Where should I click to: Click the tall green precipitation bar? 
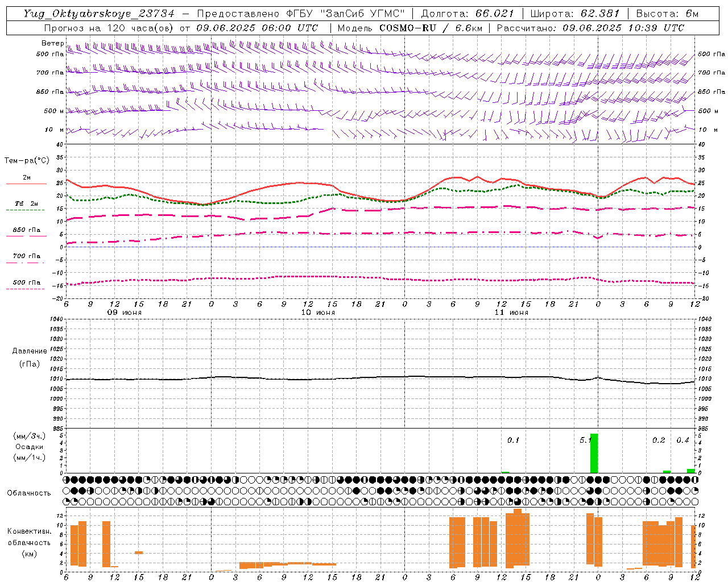click(x=594, y=453)
